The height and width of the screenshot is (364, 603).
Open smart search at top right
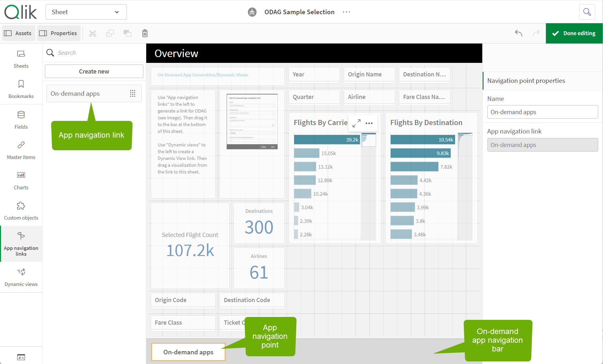[587, 12]
